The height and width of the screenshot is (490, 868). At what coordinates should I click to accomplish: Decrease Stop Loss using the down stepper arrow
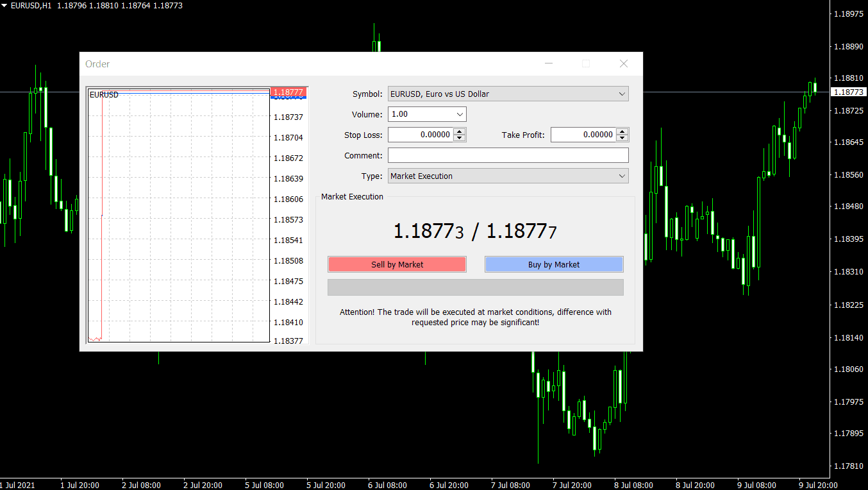click(x=460, y=137)
